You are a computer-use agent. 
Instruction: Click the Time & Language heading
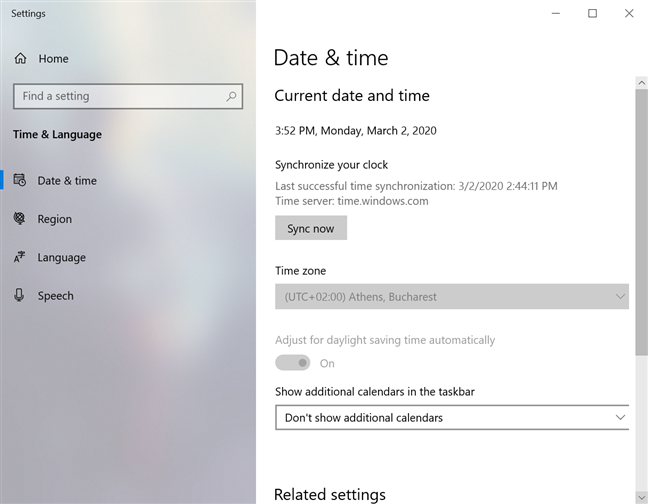coord(57,134)
